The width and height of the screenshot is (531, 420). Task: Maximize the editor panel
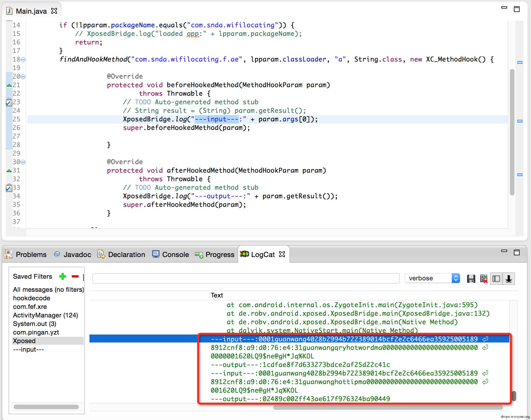[x=516, y=9]
